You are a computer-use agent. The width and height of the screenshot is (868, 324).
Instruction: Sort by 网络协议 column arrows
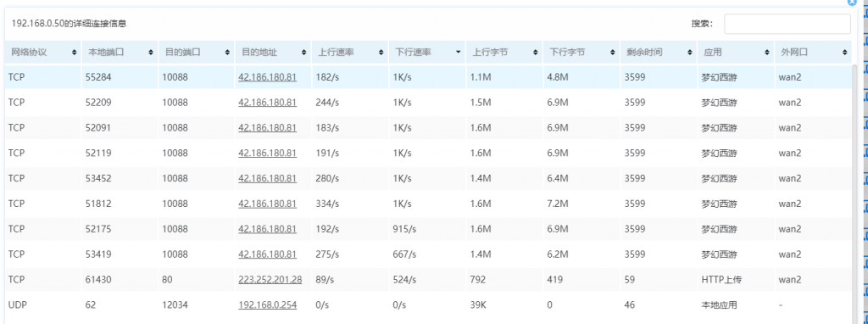point(75,53)
